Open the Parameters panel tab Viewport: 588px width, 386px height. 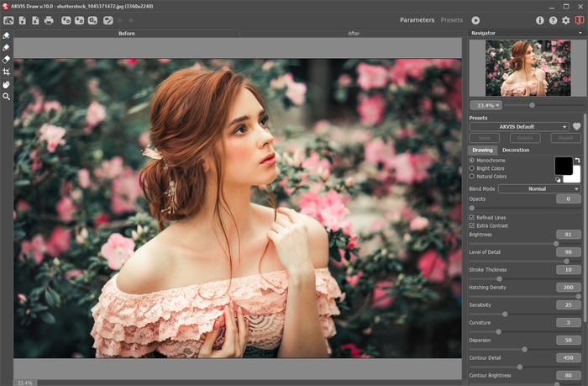417,20
